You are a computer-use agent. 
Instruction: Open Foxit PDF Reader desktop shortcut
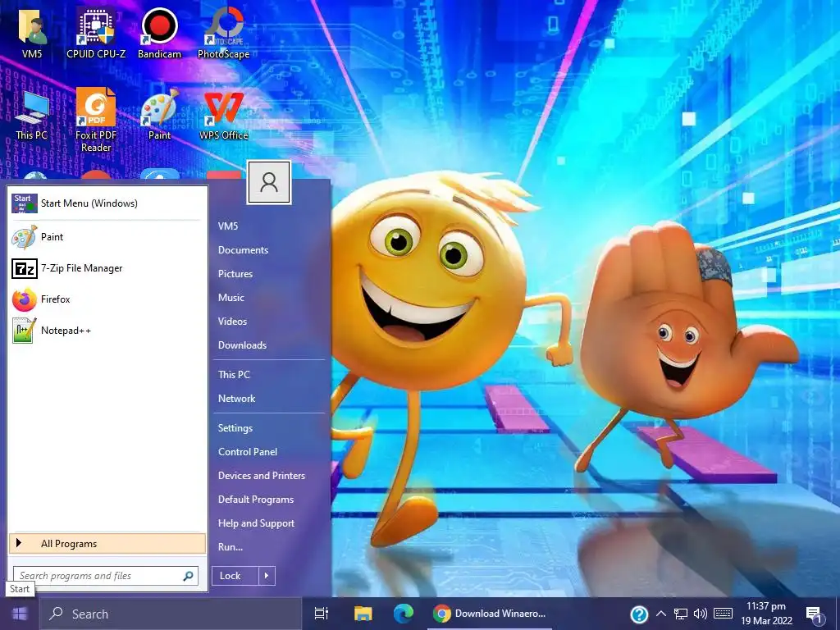point(96,121)
